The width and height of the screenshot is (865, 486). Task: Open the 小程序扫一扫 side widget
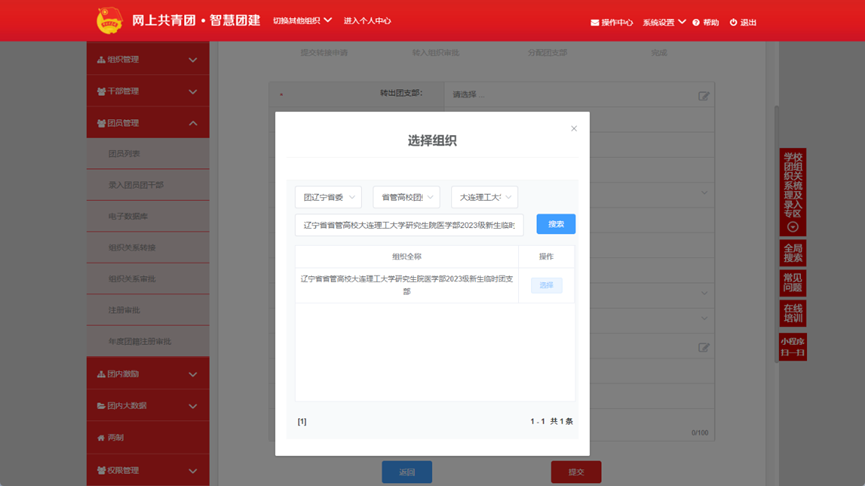point(792,347)
